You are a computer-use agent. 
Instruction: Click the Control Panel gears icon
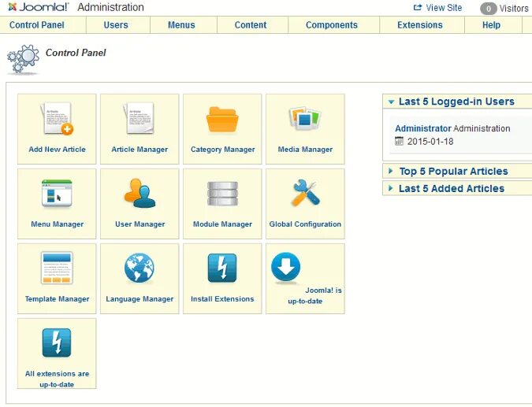[23, 59]
